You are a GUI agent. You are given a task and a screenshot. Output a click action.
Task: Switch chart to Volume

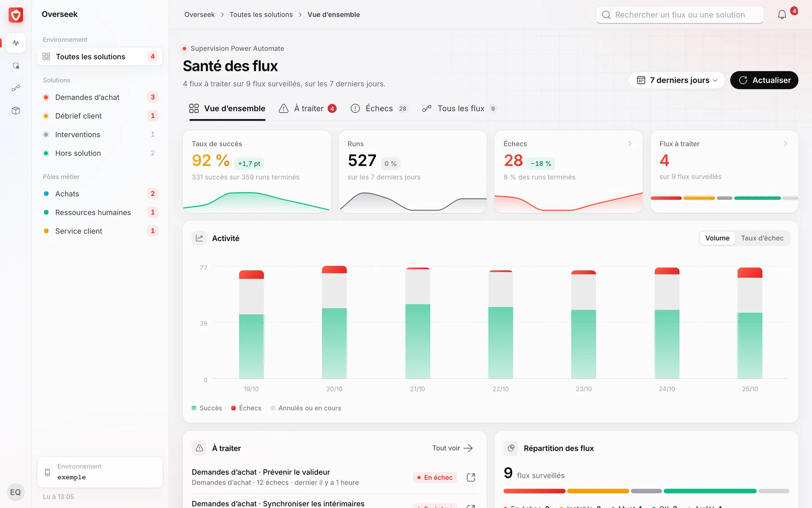pyautogui.click(x=717, y=238)
